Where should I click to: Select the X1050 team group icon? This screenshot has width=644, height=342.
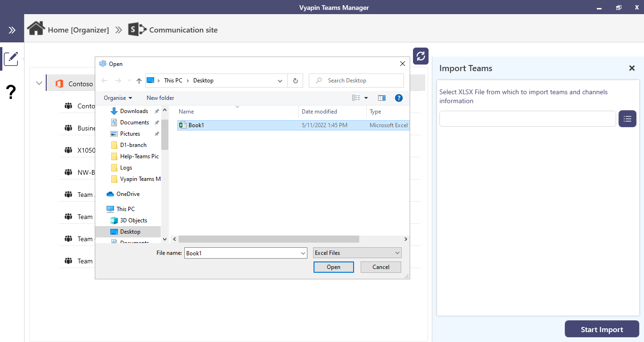click(x=68, y=150)
